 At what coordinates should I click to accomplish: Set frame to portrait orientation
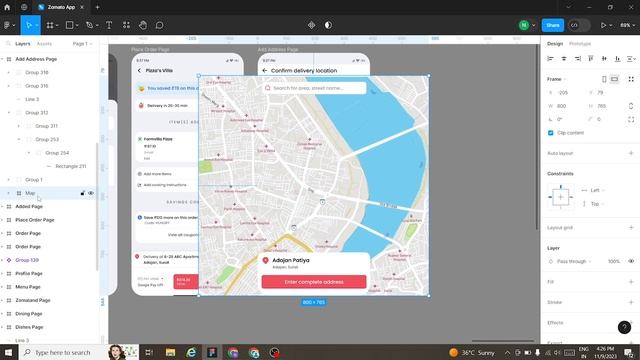pyautogui.click(x=604, y=79)
